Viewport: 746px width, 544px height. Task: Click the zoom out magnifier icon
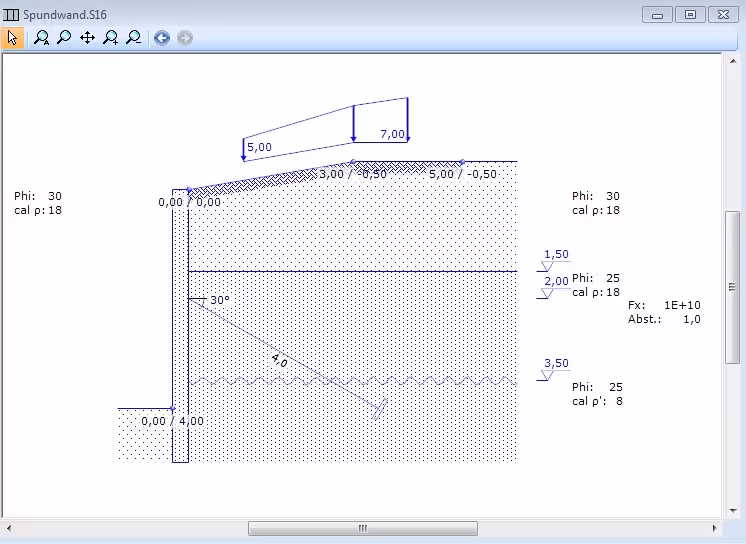click(x=133, y=38)
